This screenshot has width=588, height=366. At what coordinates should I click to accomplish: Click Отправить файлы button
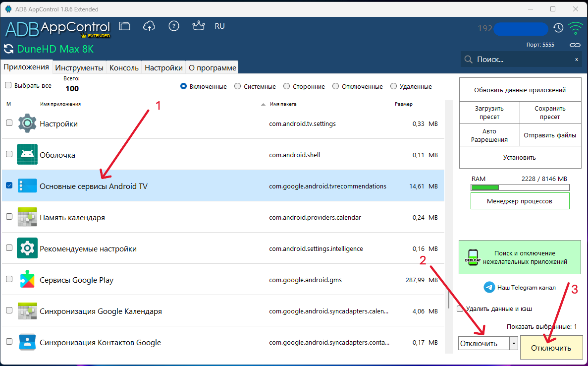pos(550,135)
